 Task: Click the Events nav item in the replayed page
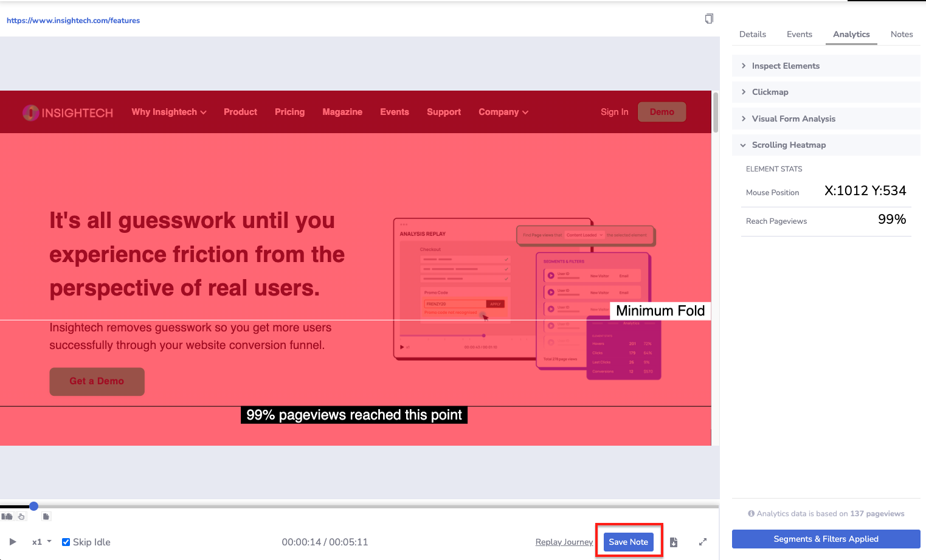[395, 112]
